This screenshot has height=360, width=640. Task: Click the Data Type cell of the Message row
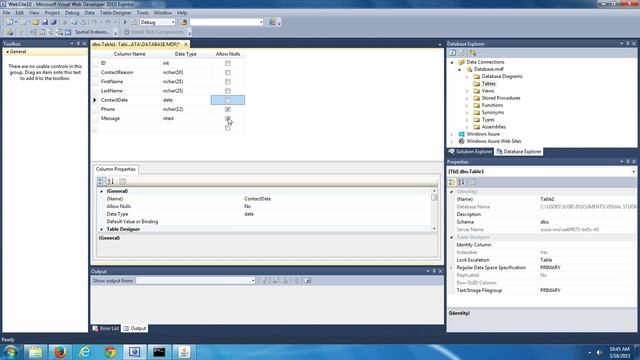(186, 118)
